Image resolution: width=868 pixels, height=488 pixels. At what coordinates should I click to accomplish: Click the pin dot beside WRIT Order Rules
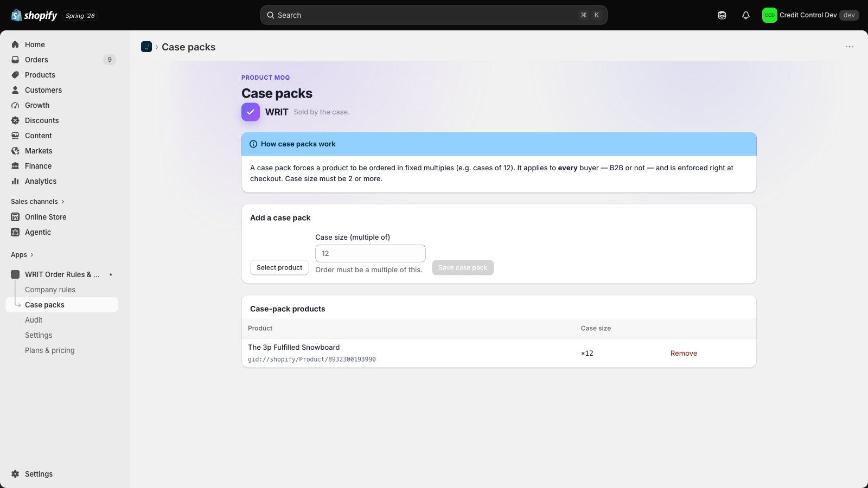(x=111, y=274)
